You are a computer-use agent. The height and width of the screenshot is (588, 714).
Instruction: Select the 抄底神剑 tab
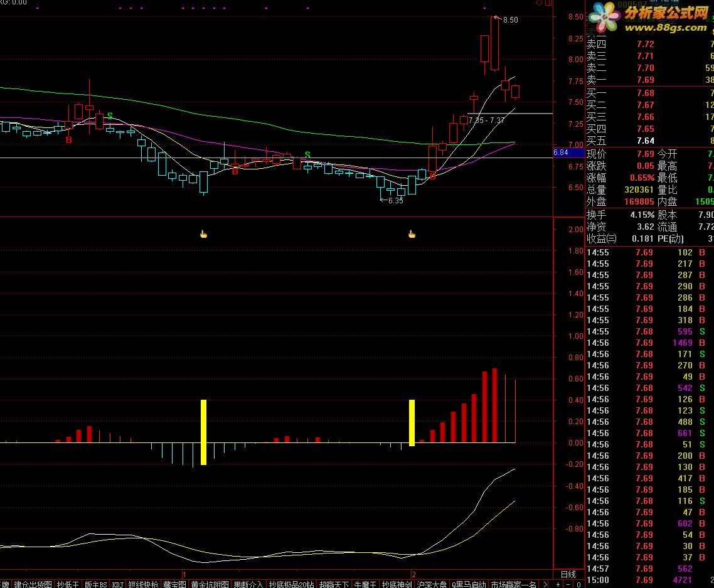coord(397,584)
